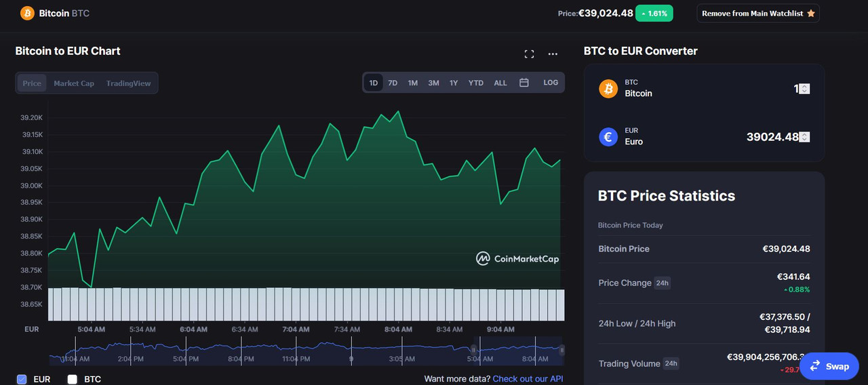Select the 3M time range

[x=433, y=83]
